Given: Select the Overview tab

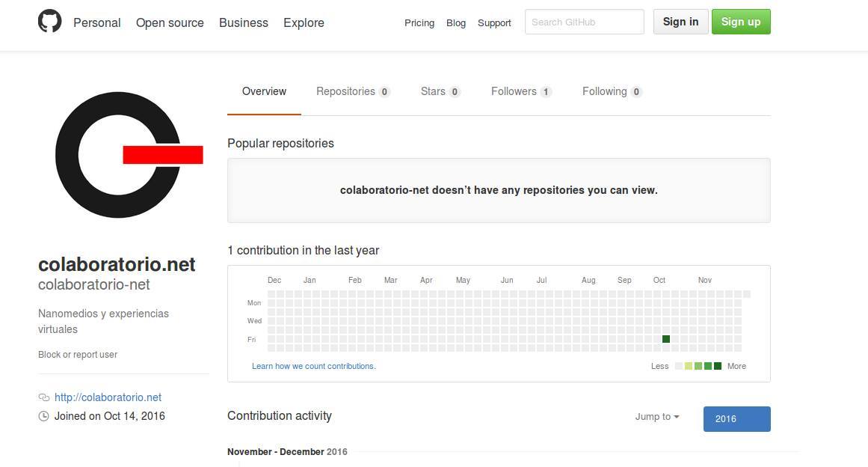Looking at the screenshot, I should (264, 91).
